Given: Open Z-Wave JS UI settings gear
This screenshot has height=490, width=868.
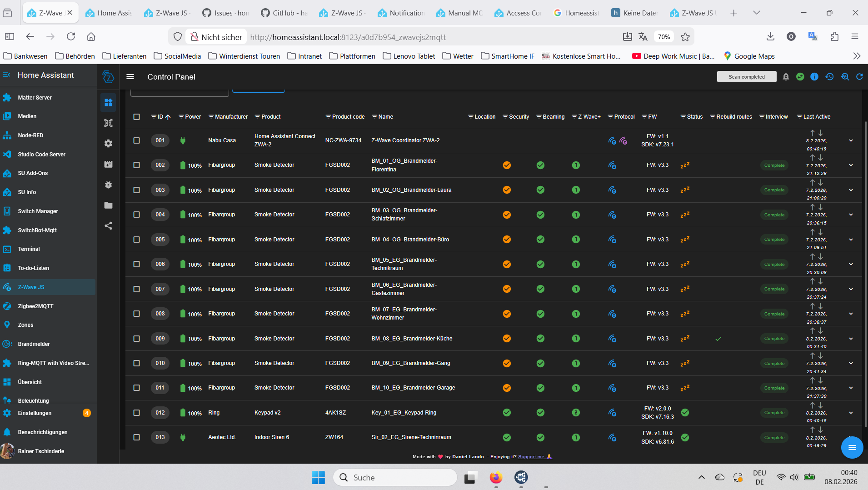Looking at the screenshot, I should click(x=108, y=144).
